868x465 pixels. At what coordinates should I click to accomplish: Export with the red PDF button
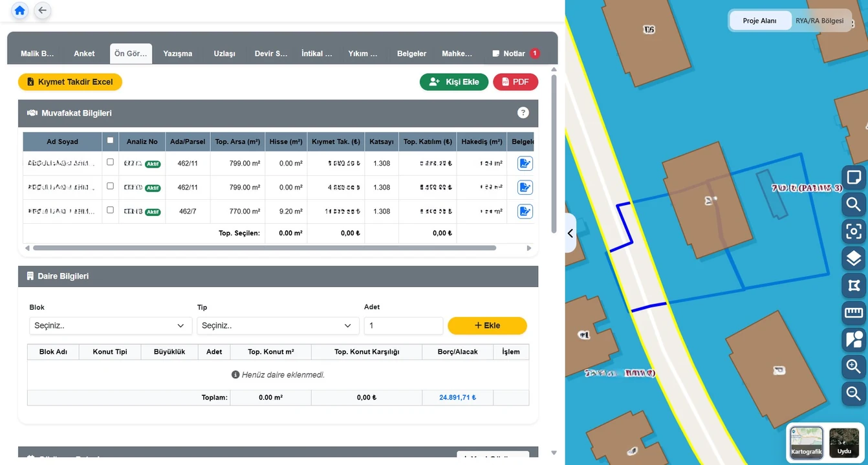pos(515,82)
